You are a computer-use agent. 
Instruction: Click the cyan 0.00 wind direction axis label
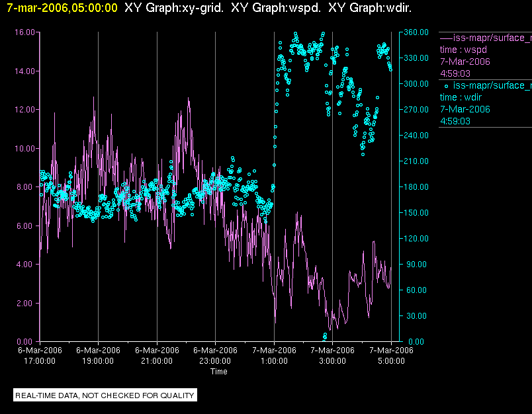pyautogui.click(x=416, y=341)
